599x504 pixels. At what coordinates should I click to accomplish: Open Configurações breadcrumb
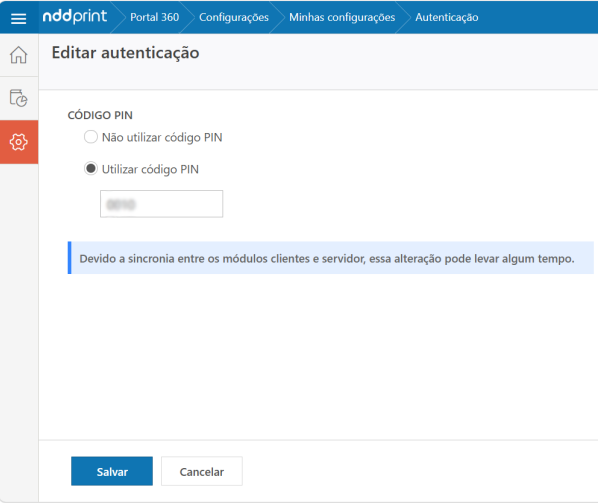point(234,17)
